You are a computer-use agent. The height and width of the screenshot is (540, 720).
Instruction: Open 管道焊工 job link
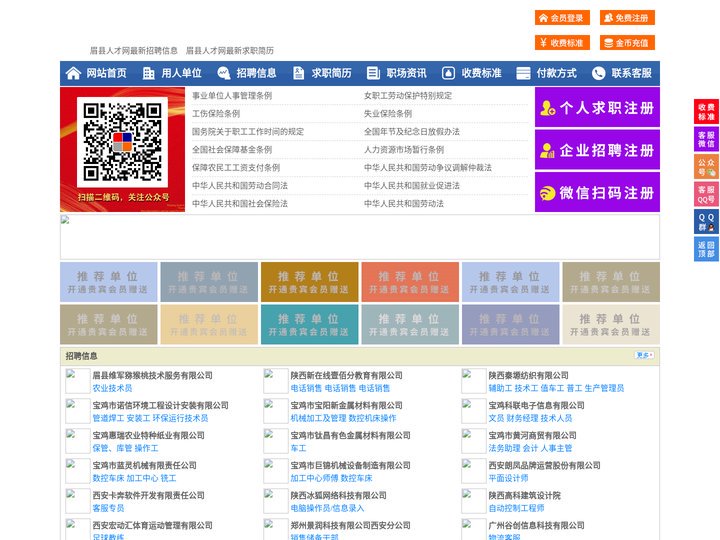[x=108, y=418]
